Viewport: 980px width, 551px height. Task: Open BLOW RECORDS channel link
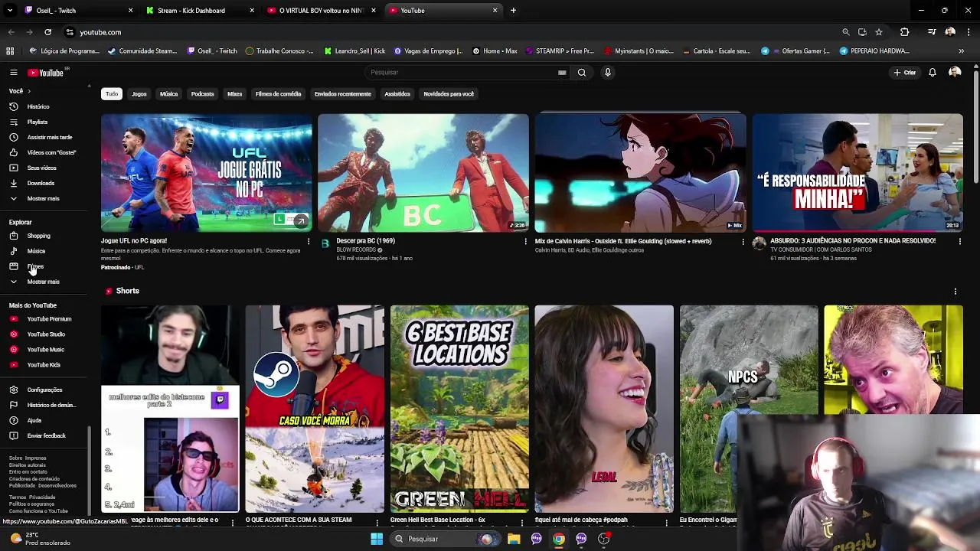click(356, 250)
